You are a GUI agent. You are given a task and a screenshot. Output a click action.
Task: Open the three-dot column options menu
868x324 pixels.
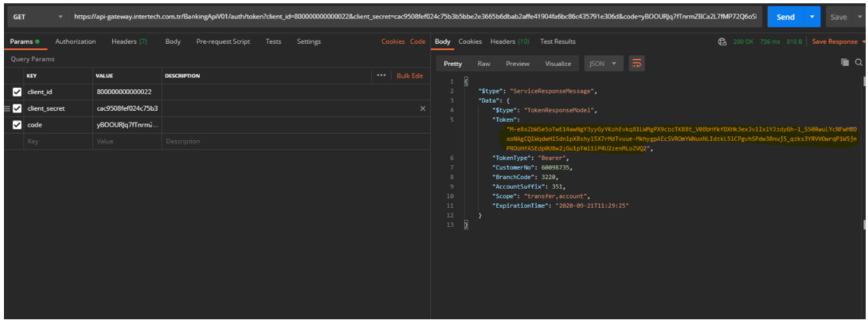click(381, 76)
